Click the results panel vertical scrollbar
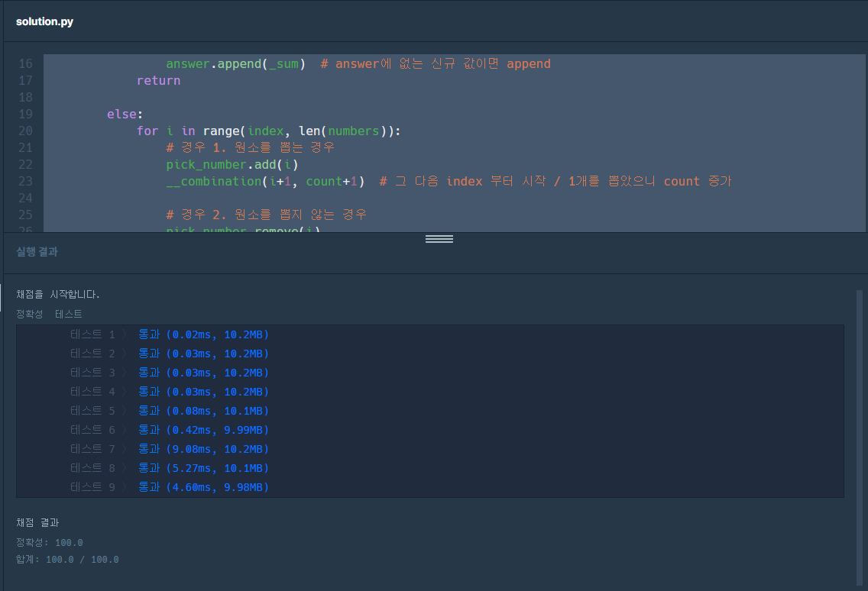Screen dimensions: 868x591 (x=860, y=438)
